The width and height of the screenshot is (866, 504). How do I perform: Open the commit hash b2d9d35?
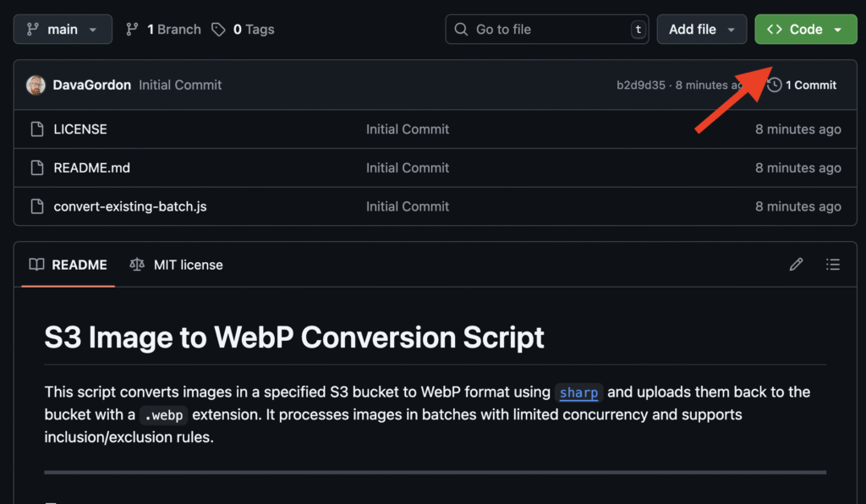641,85
